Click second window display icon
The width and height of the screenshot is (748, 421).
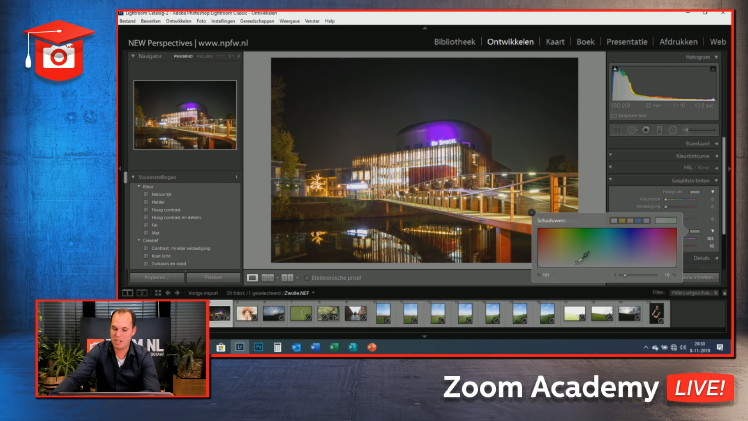(142, 293)
